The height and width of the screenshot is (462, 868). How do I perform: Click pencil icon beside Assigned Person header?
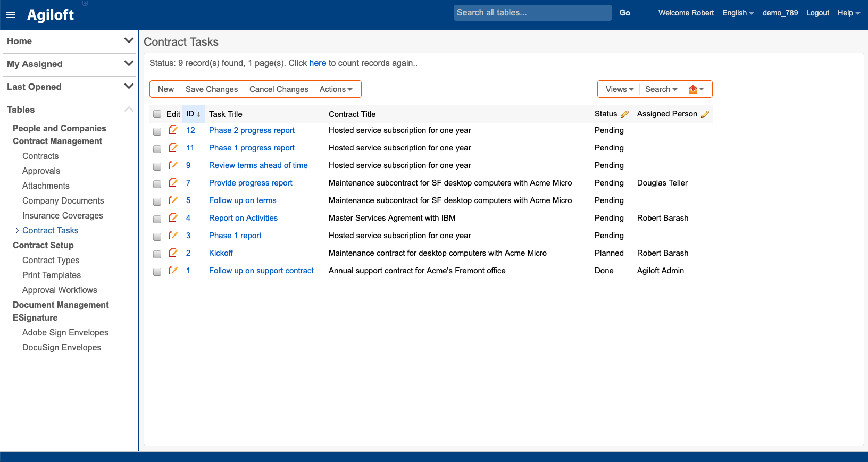(x=705, y=114)
